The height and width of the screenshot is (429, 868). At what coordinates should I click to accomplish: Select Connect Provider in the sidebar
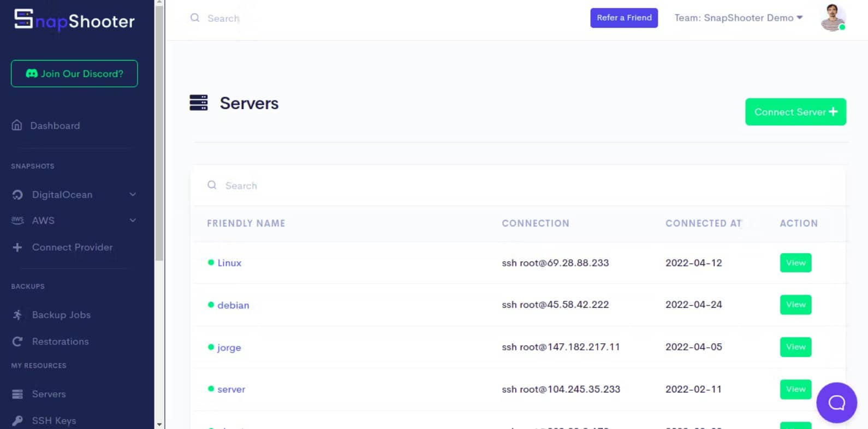point(72,247)
